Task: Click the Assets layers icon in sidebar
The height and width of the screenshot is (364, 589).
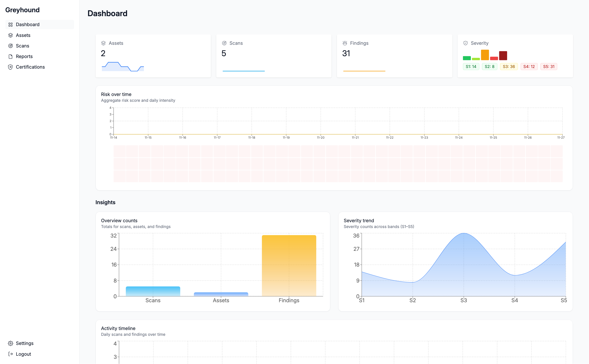Action: pos(10,35)
